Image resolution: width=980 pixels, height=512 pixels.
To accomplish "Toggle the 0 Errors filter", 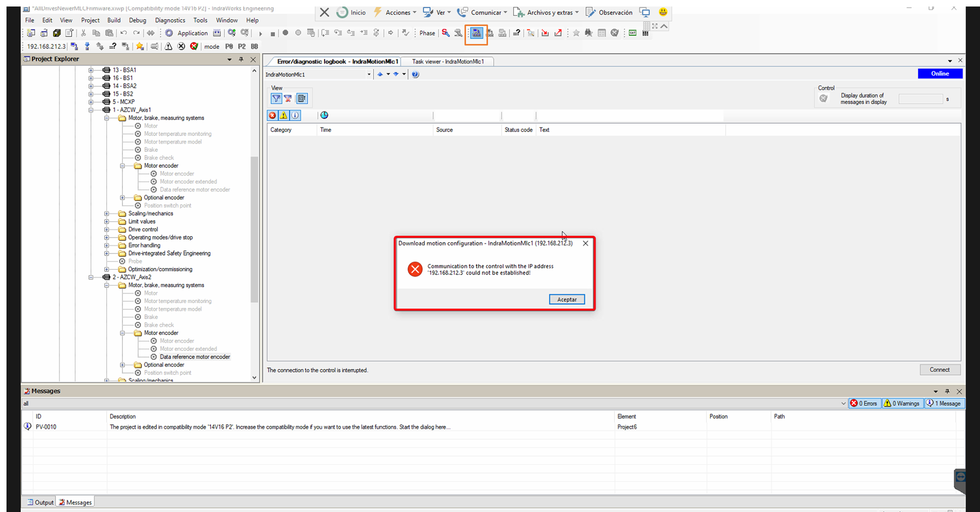I will (864, 403).
